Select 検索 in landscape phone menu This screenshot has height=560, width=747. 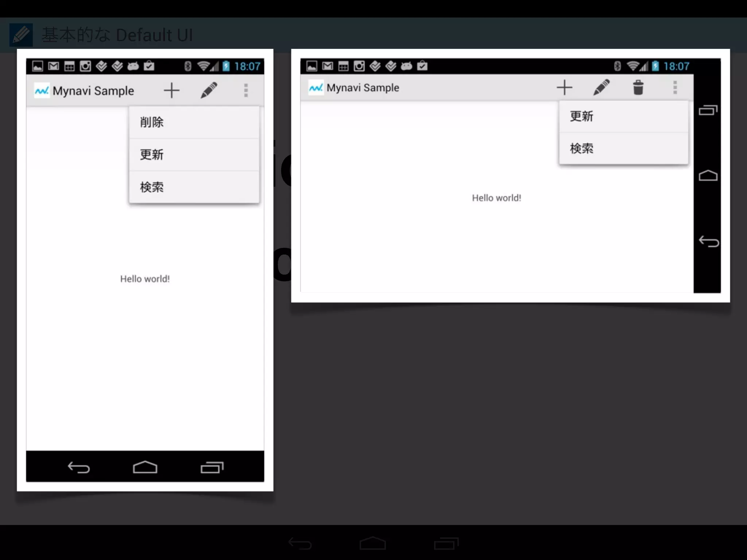click(x=624, y=148)
